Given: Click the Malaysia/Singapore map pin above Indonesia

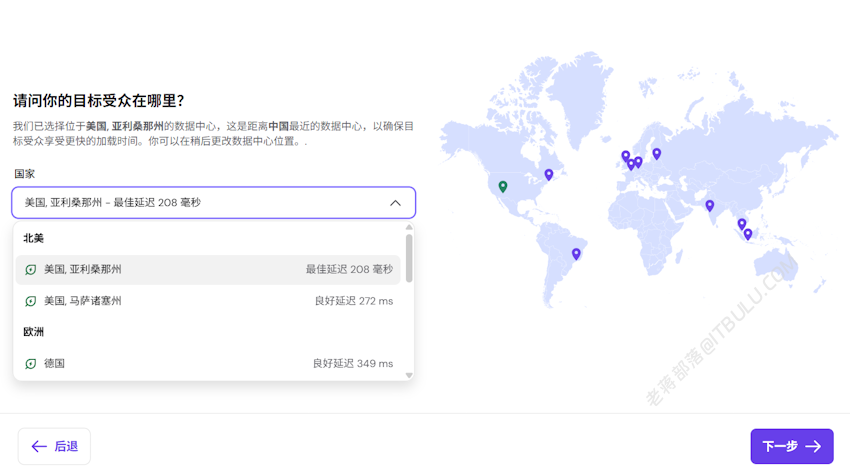Looking at the screenshot, I should click(x=742, y=224).
